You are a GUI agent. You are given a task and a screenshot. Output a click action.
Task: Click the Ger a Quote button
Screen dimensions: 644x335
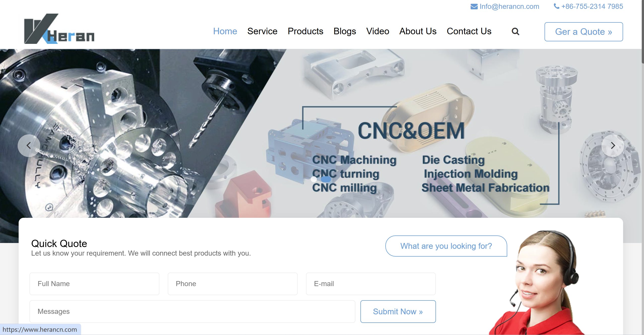[x=584, y=32]
